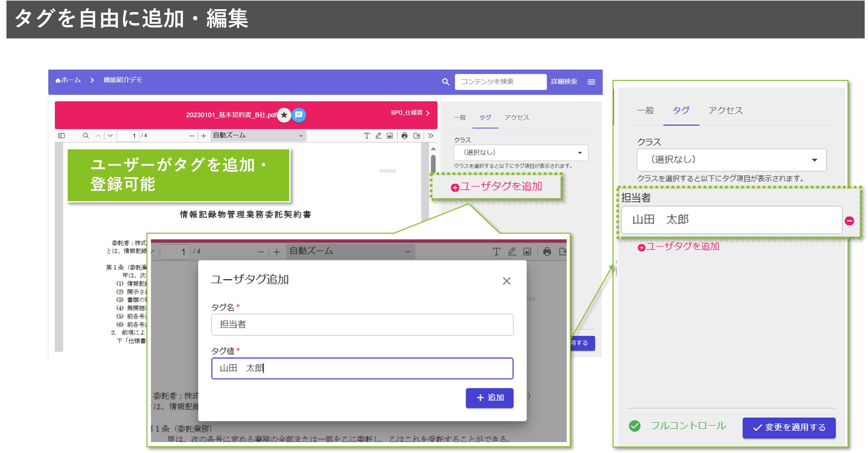Open the hamburger menu in the top bar
Screen dimensions: 868x453
[591, 81]
